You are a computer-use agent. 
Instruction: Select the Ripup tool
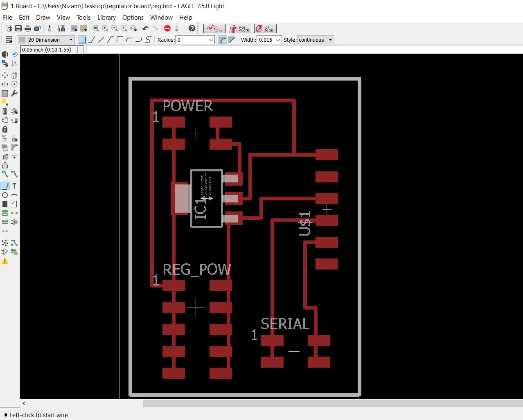click(14, 174)
